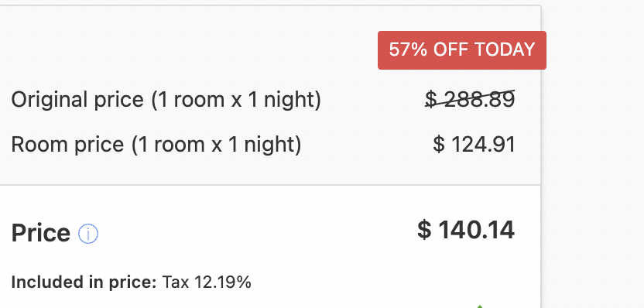Viewport: 644px width, 308px height.
Task: Click the struck-through $ 288.89 amount
Action: 470,99
